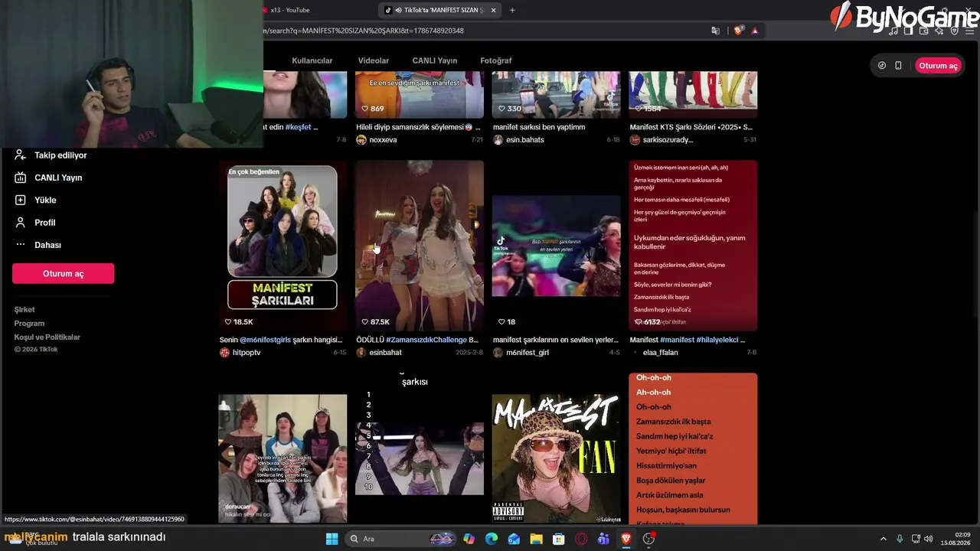The image size is (980, 551).
Task: Switch to the CANLI Yayın search tab
Action: tap(435, 60)
